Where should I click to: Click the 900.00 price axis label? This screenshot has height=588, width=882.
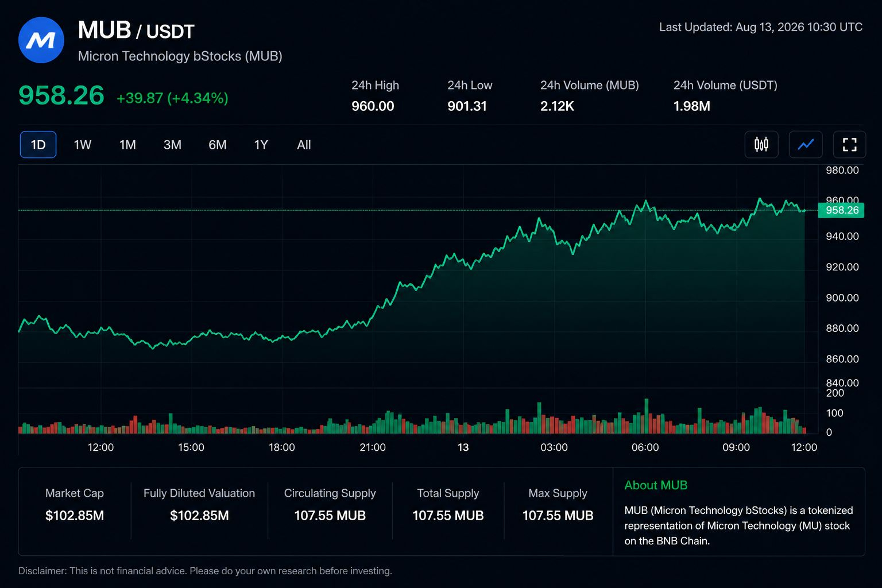click(x=842, y=297)
